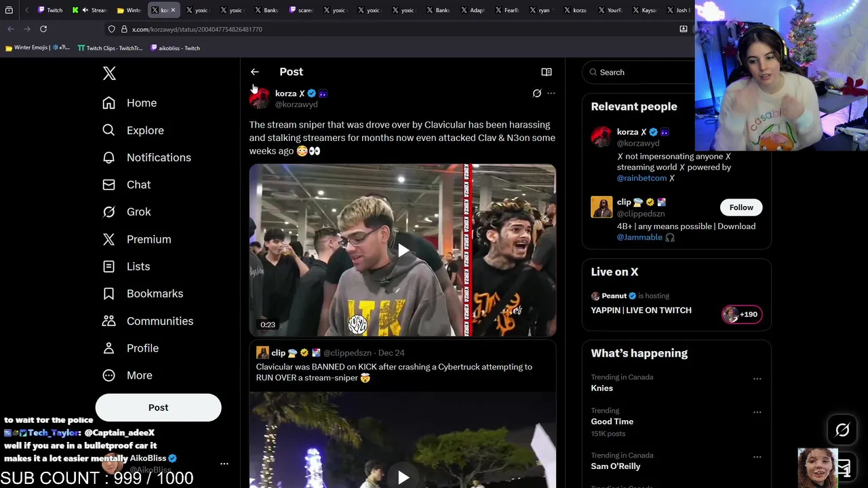
Task: Join the YAPPIN LIVE ON TWITCH space
Action: [641, 310]
